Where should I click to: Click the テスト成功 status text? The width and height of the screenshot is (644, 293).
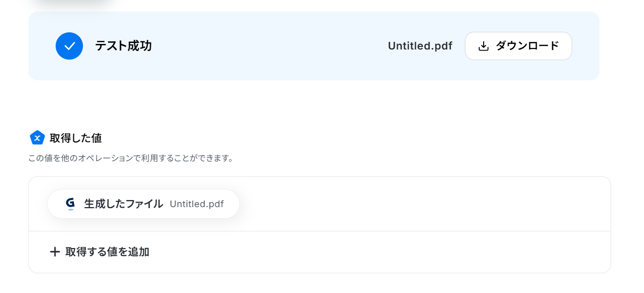(x=123, y=46)
